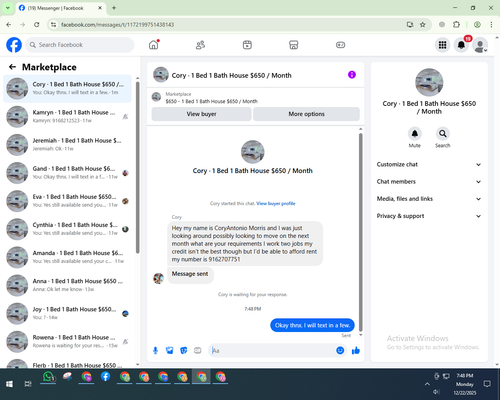The height and width of the screenshot is (400, 500).
Task: Bookmark this page star icon
Action: (423, 25)
